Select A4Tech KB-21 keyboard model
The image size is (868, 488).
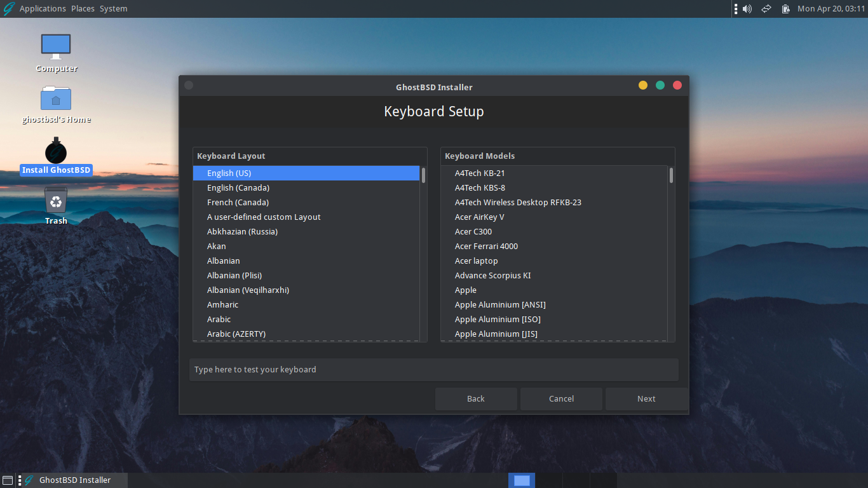tap(554, 173)
